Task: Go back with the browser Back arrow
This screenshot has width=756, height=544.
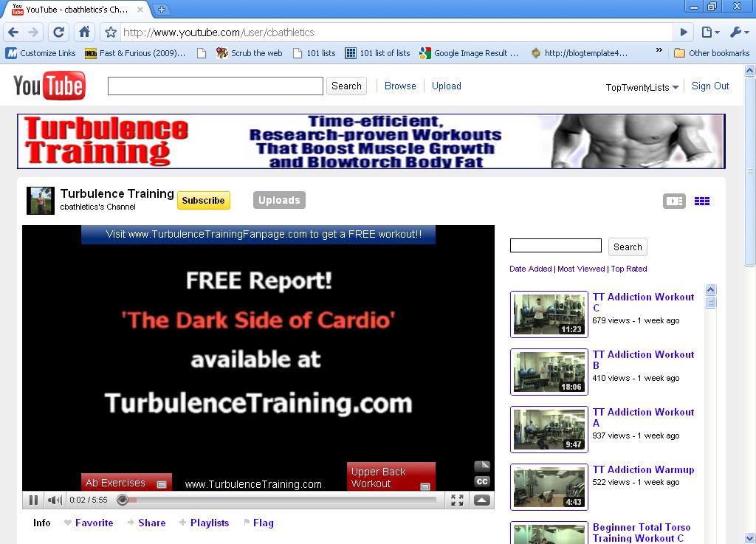Action: pos(13,32)
